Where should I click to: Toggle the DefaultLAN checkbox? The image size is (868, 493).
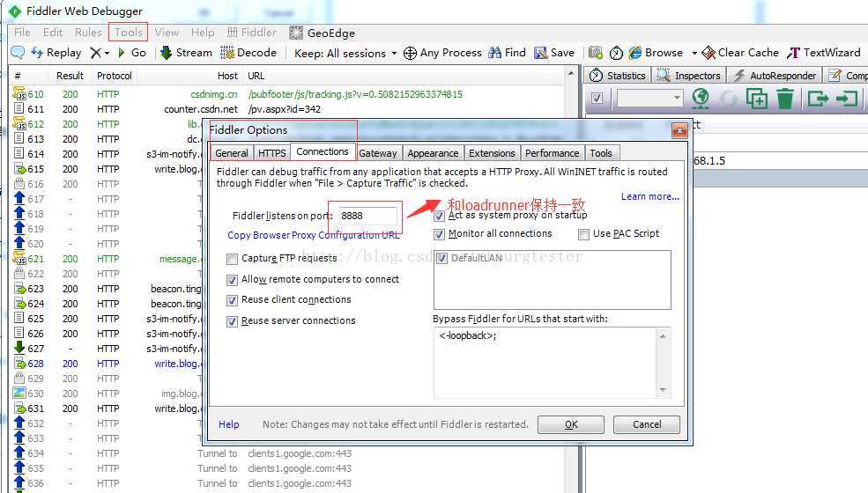click(x=441, y=259)
